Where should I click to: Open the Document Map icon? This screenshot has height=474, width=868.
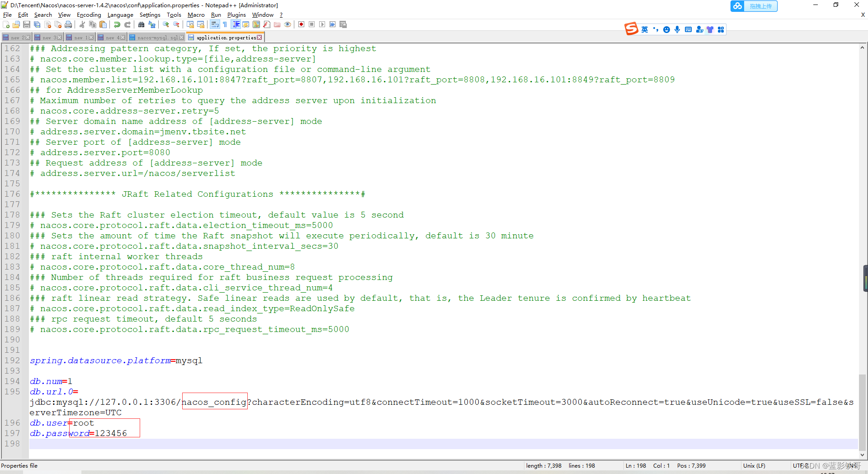coord(256,24)
